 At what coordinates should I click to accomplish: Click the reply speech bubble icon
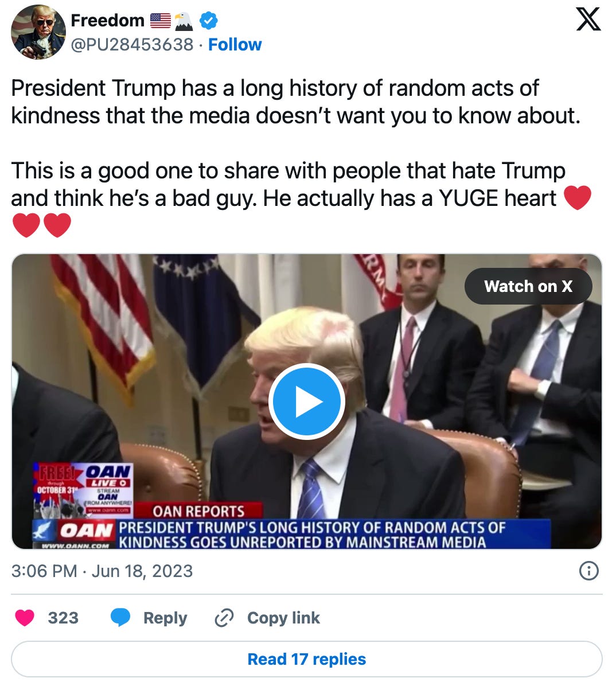tap(120, 617)
